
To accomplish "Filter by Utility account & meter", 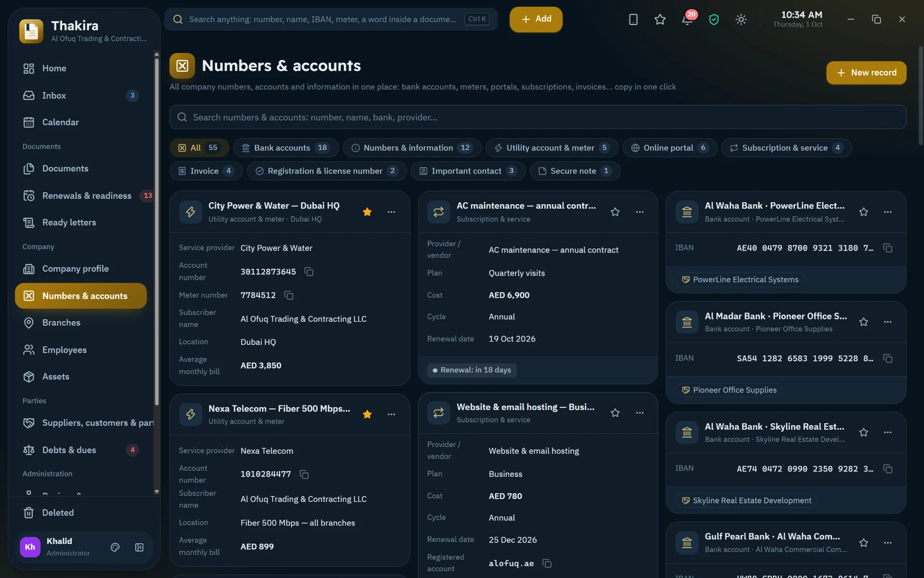I will click(x=552, y=148).
